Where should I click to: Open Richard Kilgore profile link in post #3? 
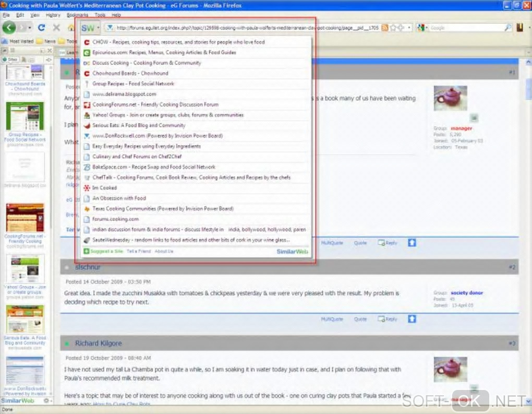click(99, 344)
